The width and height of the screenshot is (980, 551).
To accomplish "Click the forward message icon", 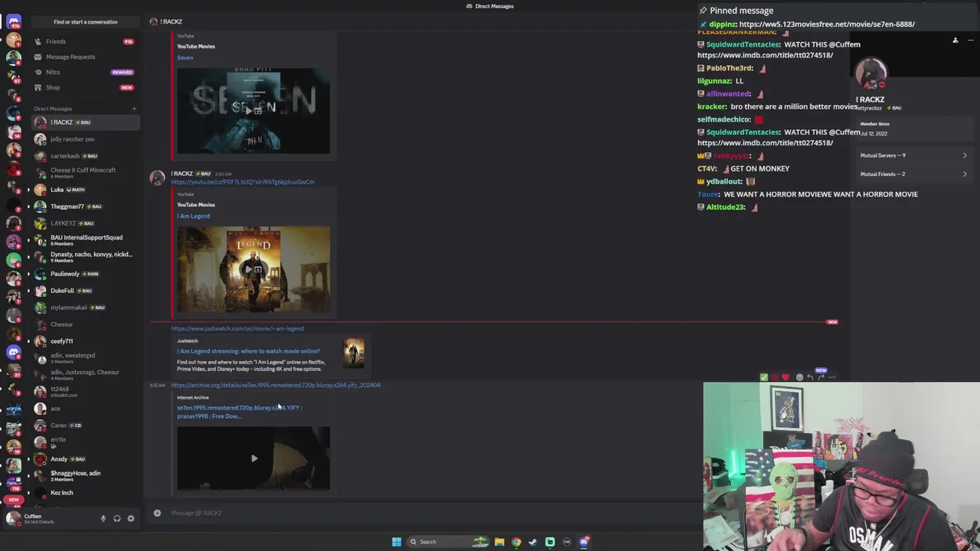I will tap(821, 377).
